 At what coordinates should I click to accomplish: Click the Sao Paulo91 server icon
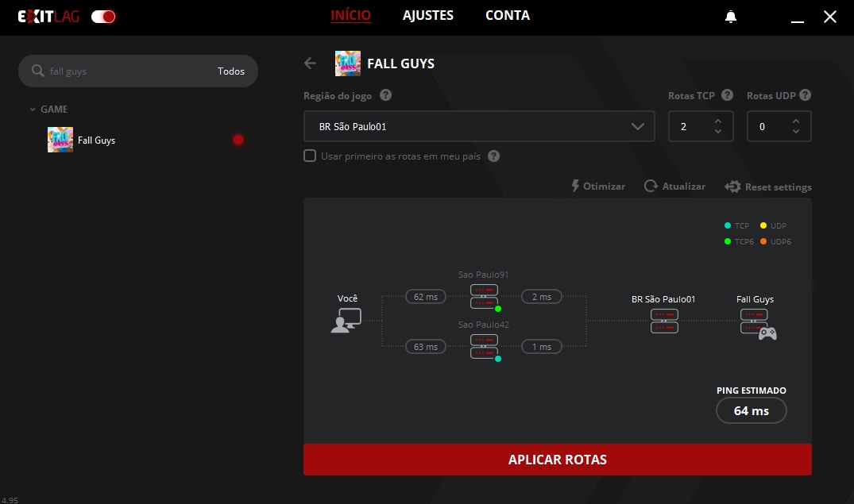point(484,296)
